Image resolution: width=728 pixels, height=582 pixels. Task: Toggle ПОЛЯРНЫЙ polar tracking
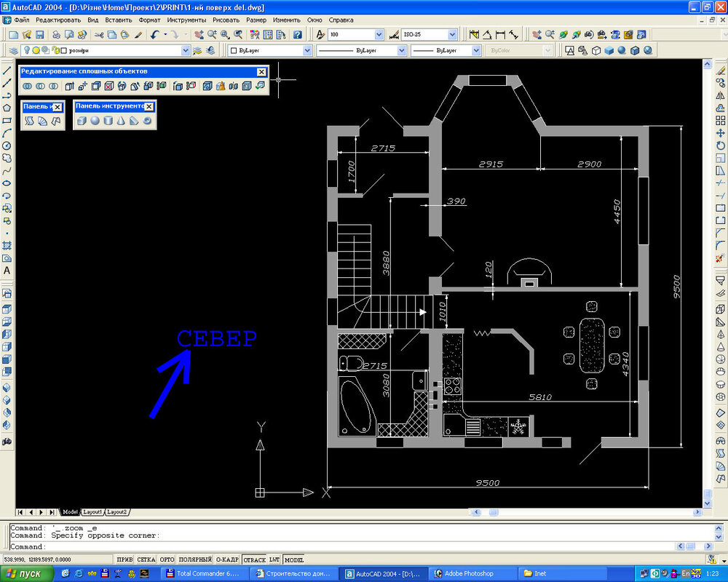click(194, 559)
